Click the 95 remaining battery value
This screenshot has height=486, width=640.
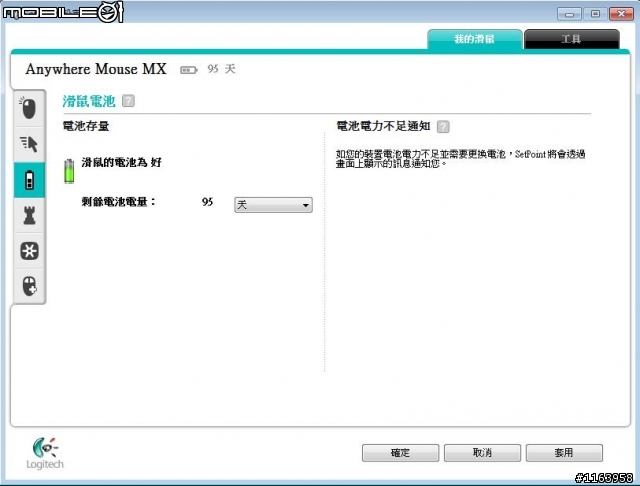pyautogui.click(x=207, y=202)
